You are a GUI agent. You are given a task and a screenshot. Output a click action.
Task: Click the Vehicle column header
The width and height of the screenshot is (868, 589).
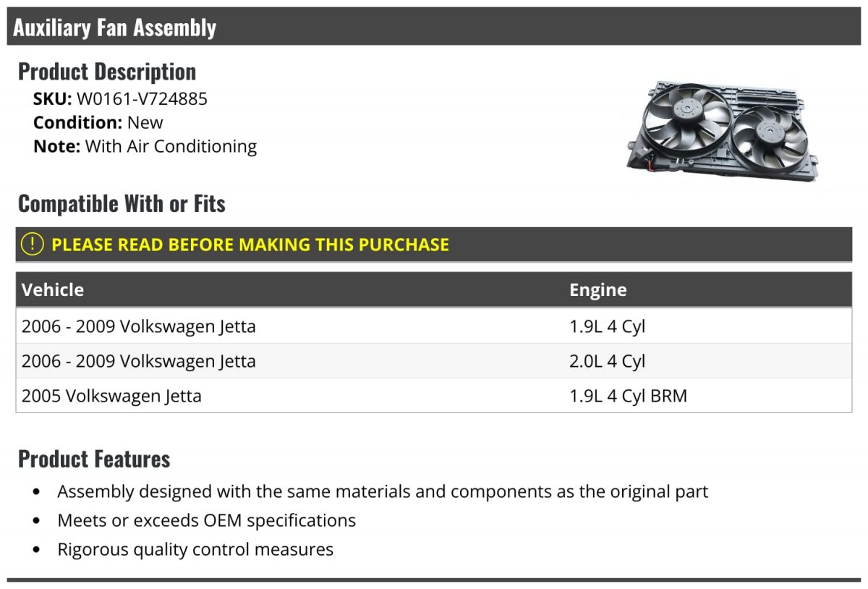pos(53,290)
